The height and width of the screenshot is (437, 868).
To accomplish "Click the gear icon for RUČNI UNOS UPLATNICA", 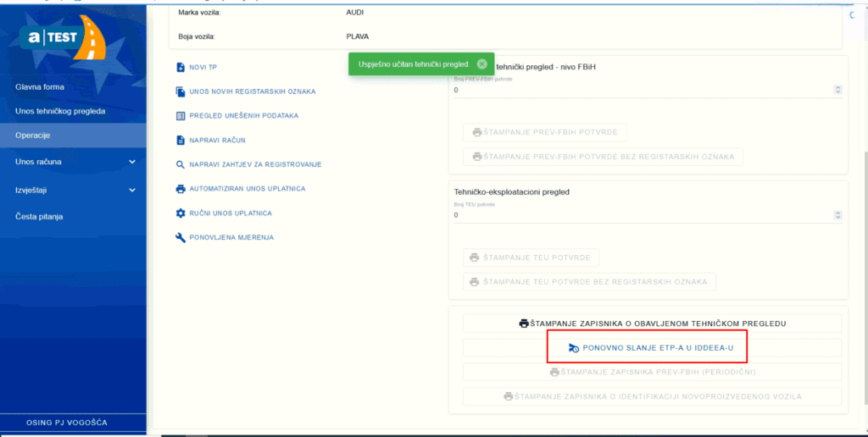I will click(180, 213).
